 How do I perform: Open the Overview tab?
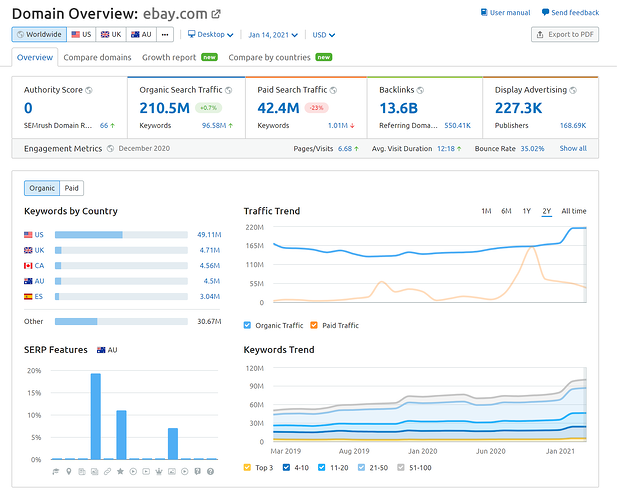(35, 57)
